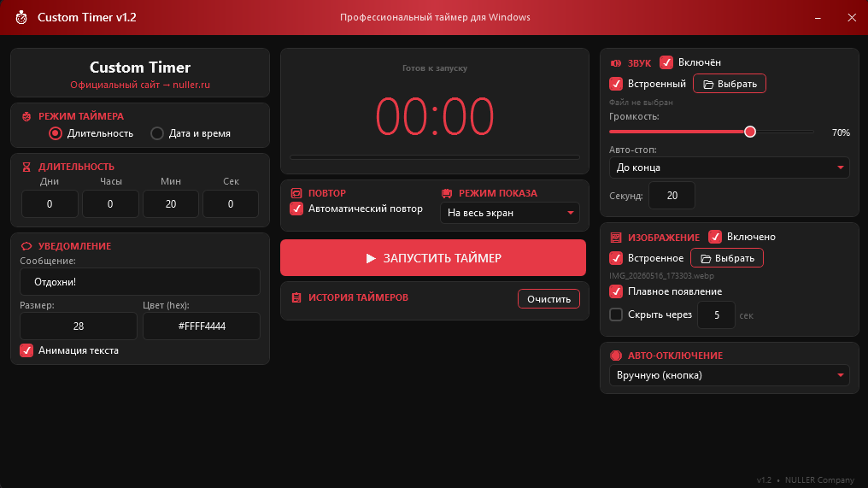Click the repeat icon beside ПОВТОР

[296, 193]
